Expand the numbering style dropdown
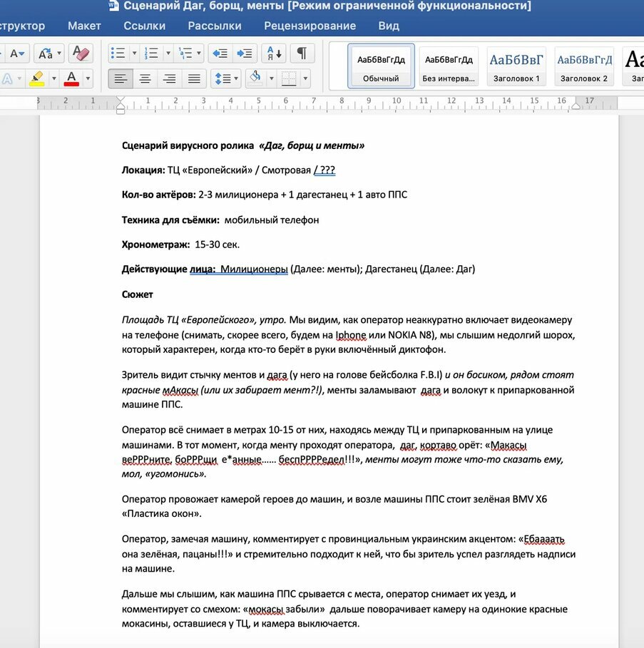Image resolution: width=644 pixels, height=648 pixels. coord(168,53)
